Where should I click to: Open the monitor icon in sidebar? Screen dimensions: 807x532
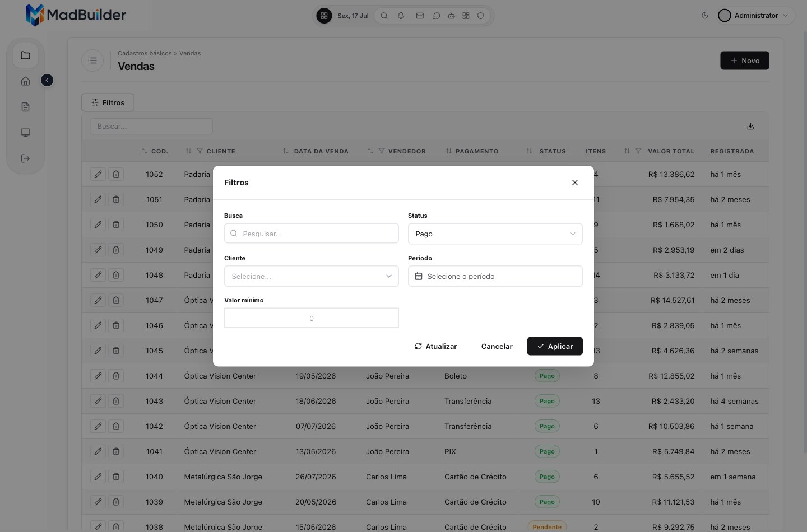click(x=25, y=133)
